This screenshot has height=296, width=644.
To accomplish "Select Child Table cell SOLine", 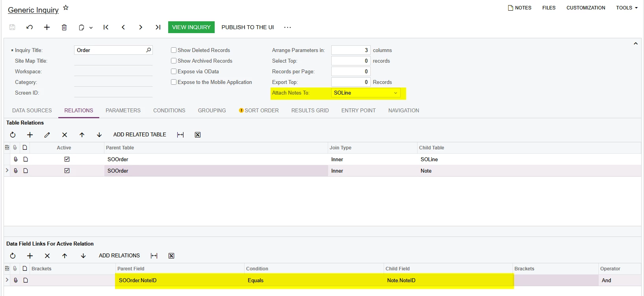I will point(529,159).
